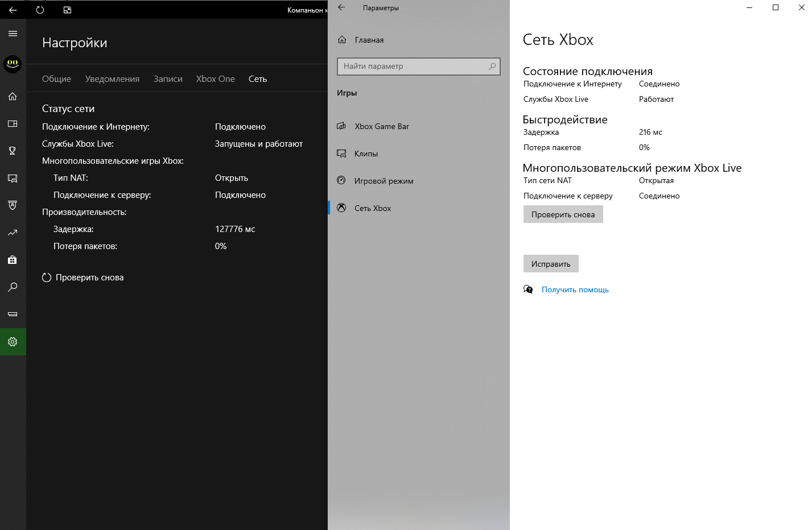Click the search magnifier in Xbox sidebar
This screenshot has width=812, height=530.
[13, 287]
